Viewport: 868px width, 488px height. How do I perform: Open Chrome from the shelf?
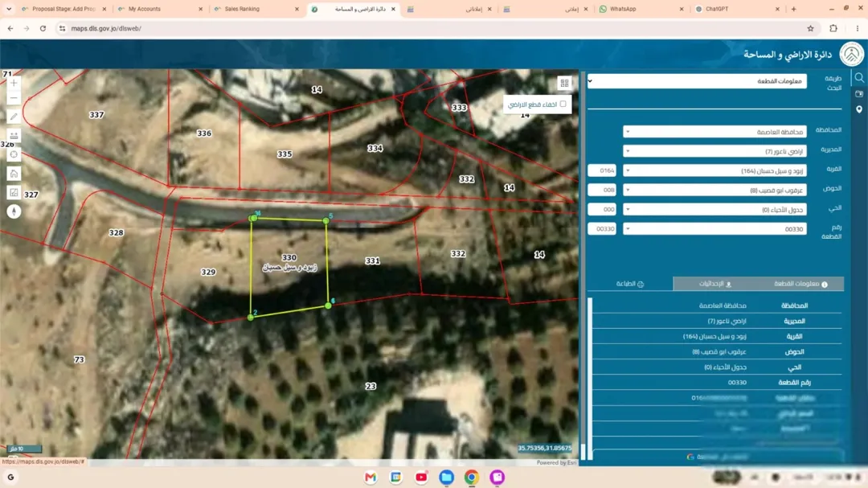point(472,477)
